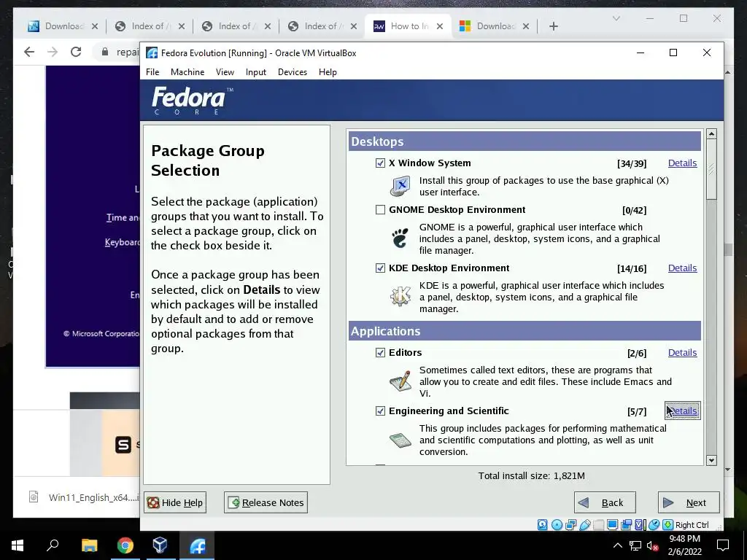The height and width of the screenshot is (560, 747).
Task: Click Chrome reload button
Action: point(76,52)
